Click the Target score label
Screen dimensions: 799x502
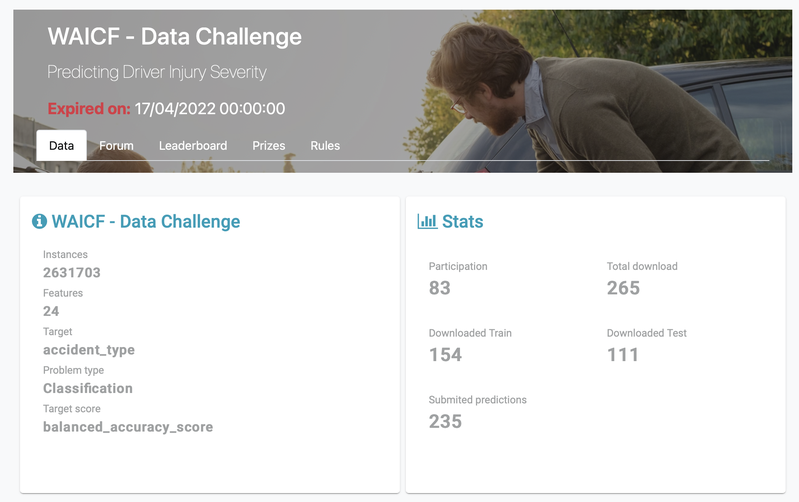[x=72, y=409]
